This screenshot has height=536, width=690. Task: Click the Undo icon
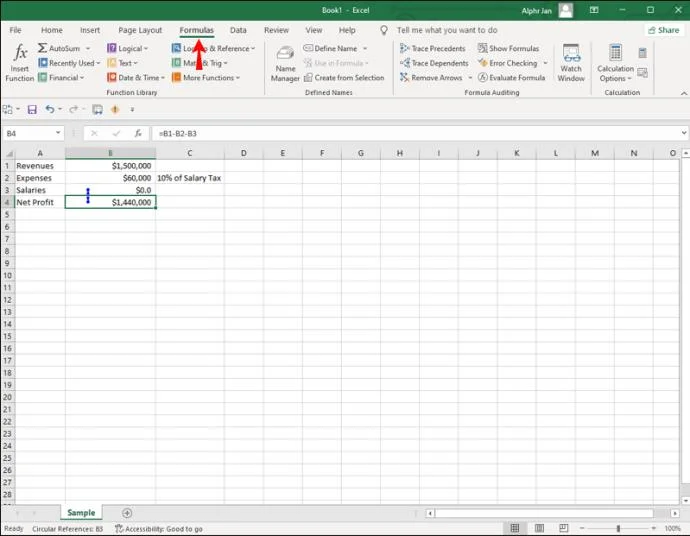tap(50, 109)
